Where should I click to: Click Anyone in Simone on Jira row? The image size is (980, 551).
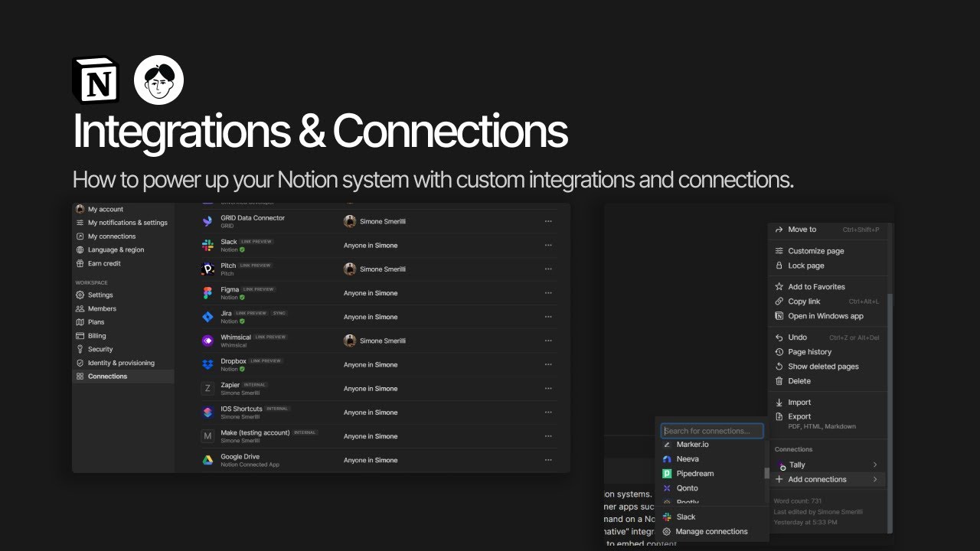[x=371, y=317]
